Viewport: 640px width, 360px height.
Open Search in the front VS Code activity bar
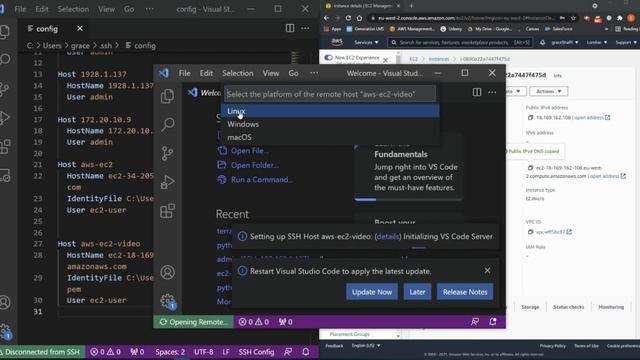(167, 124)
